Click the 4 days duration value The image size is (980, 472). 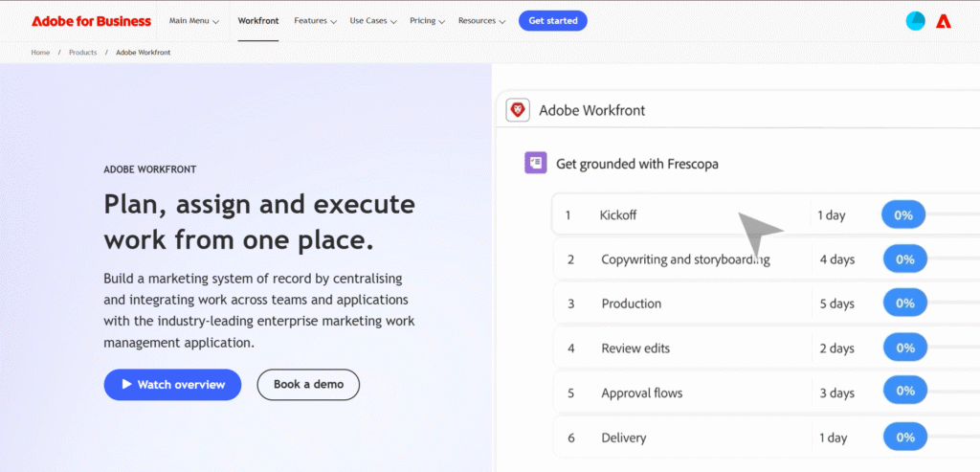tap(837, 258)
